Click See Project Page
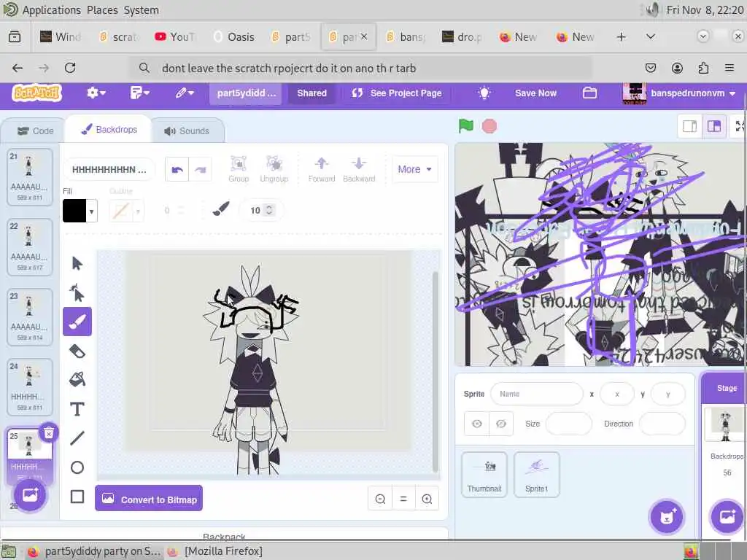This screenshot has height=560, width=747. tap(397, 93)
